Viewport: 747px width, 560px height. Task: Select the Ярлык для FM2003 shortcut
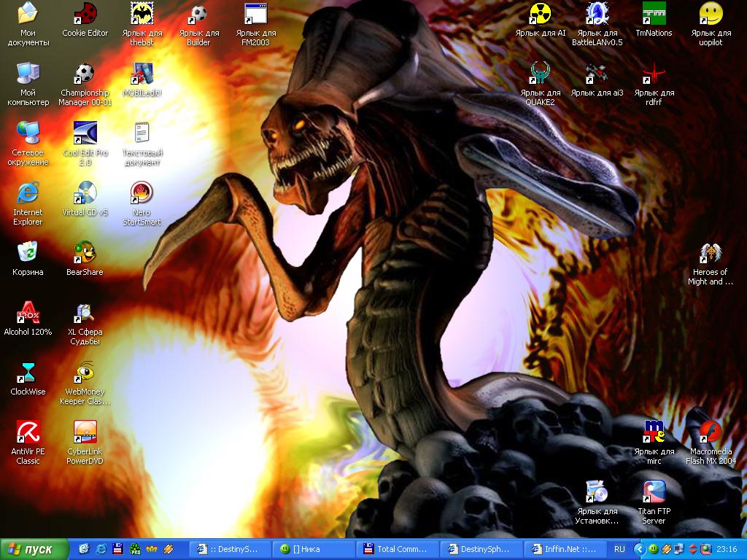(x=256, y=24)
